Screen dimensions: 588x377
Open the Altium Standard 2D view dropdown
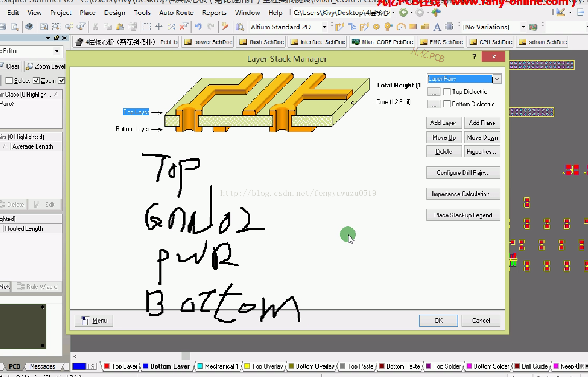[324, 27]
